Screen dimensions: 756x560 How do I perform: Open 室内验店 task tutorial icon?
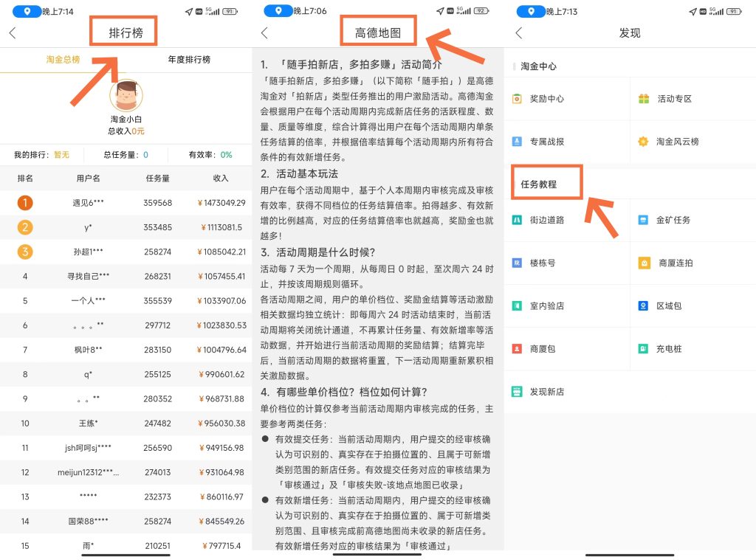click(517, 305)
